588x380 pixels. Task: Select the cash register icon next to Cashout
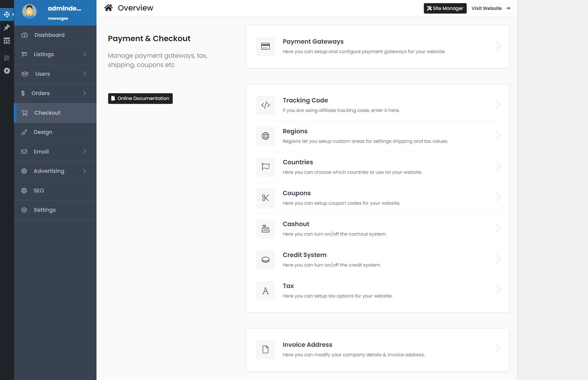click(265, 229)
